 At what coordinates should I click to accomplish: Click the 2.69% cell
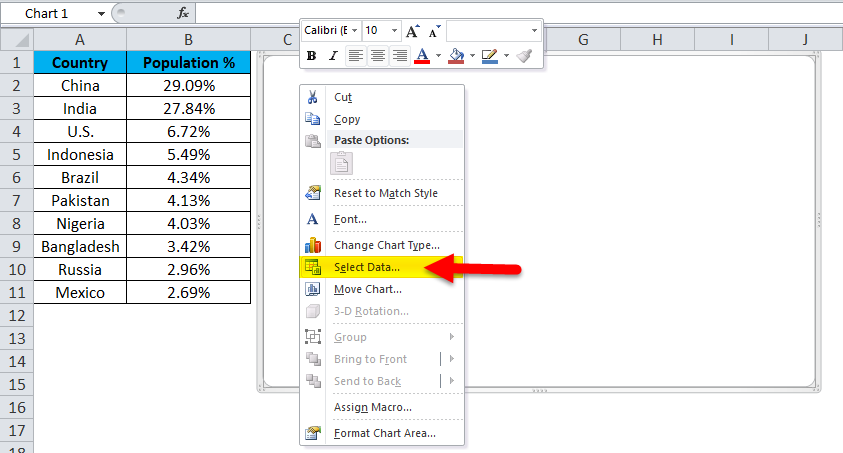[189, 293]
